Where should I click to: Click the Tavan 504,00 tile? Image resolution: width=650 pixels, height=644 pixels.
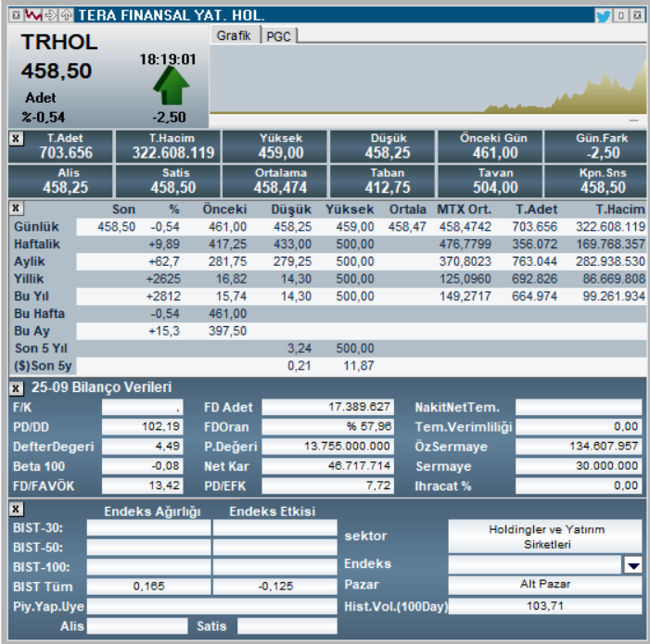coord(490,181)
